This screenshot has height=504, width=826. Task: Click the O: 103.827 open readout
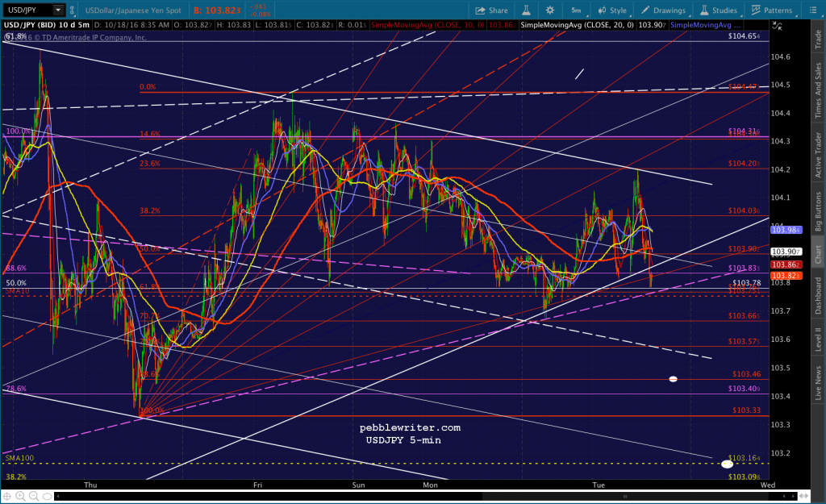(193, 25)
